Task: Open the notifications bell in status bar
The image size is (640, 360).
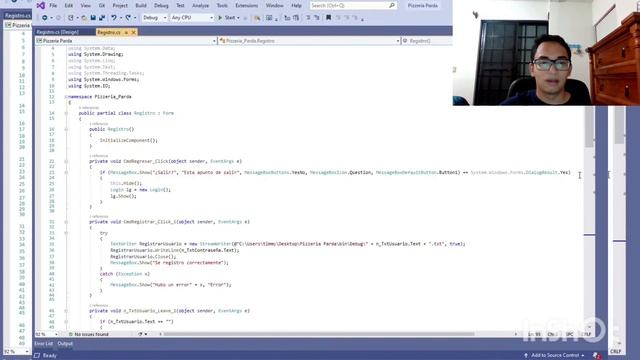Action: tap(596, 356)
